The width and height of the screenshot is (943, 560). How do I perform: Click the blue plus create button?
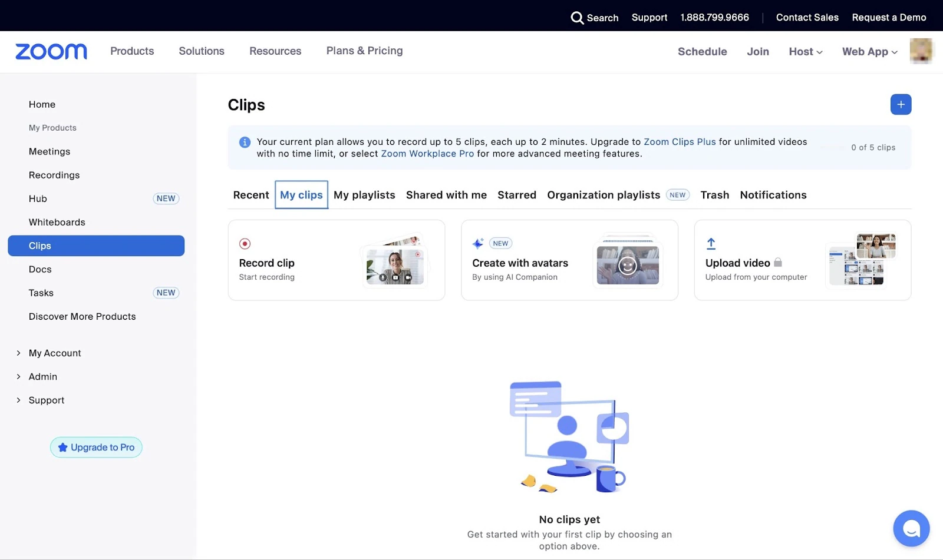(x=901, y=104)
